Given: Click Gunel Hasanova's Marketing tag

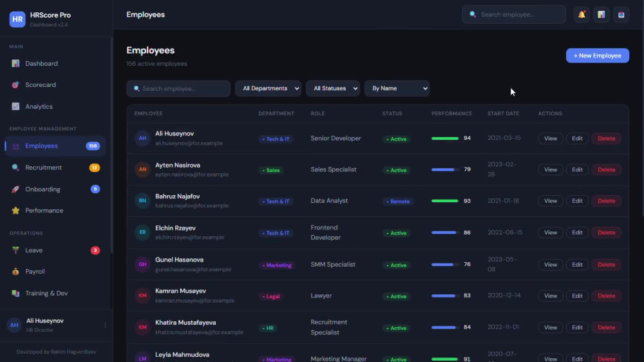Looking at the screenshot, I should point(277,265).
